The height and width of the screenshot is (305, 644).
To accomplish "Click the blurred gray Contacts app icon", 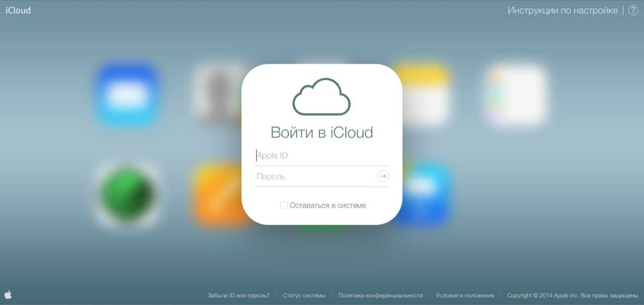I will [x=217, y=95].
